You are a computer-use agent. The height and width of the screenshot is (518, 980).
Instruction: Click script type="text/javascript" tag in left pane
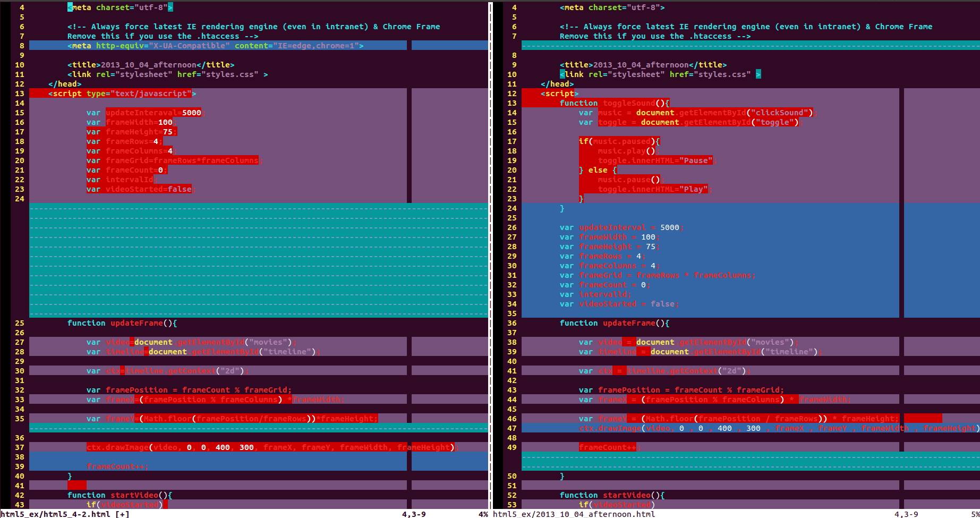pyautogui.click(x=122, y=94)
